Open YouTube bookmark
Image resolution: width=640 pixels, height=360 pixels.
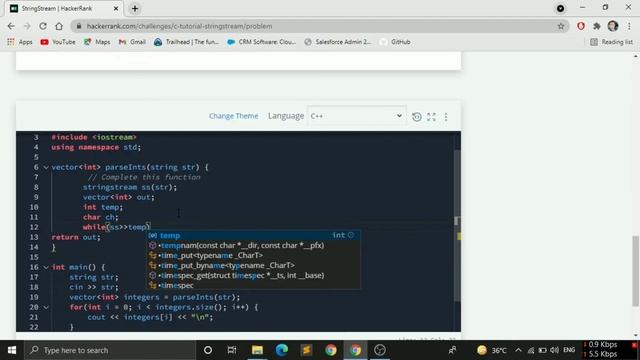coord(58,42)
